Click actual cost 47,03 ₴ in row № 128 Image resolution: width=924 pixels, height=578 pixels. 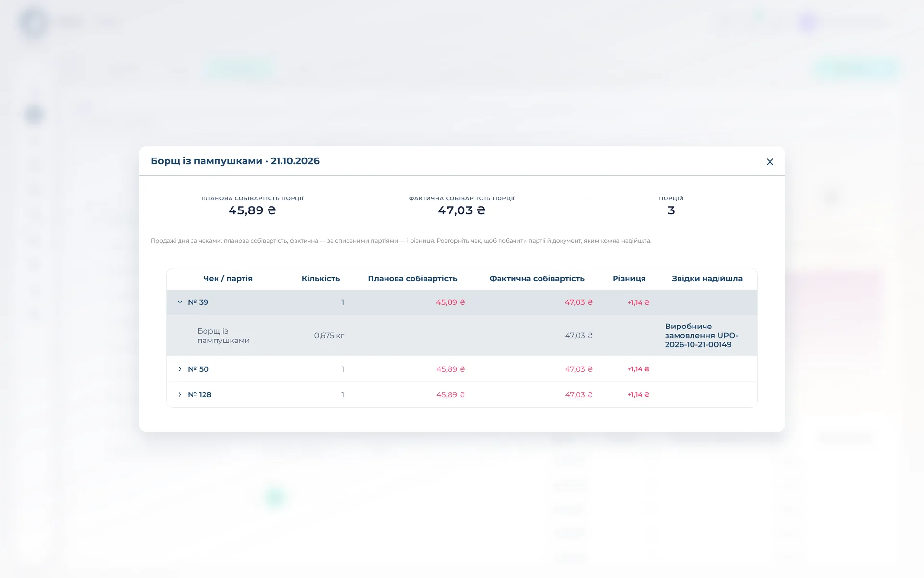coord(579,394)
